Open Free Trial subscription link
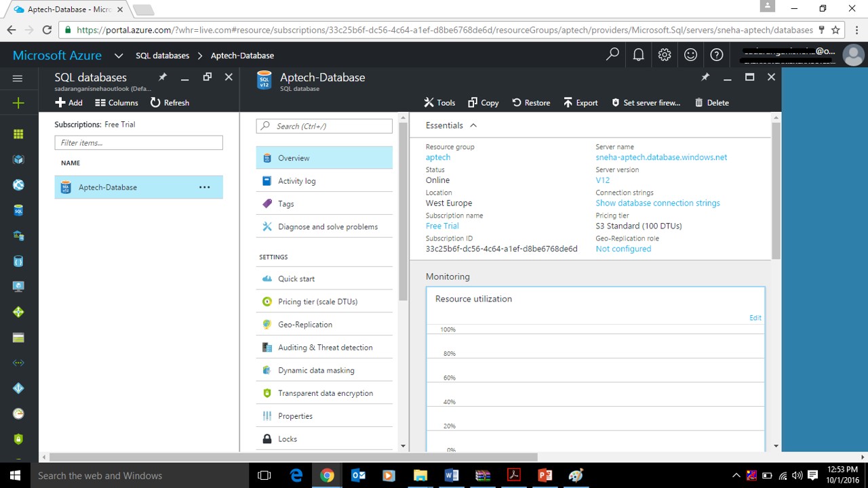 point(442,226)
